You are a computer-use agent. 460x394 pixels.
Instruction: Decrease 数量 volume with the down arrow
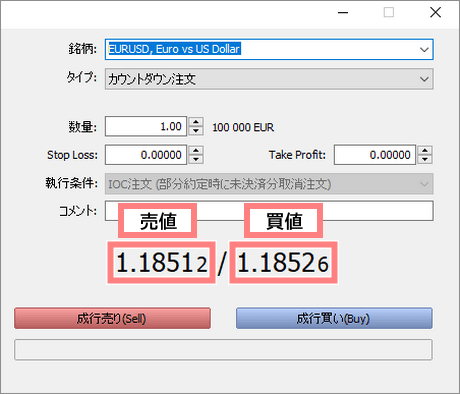[x=196, y=131]
